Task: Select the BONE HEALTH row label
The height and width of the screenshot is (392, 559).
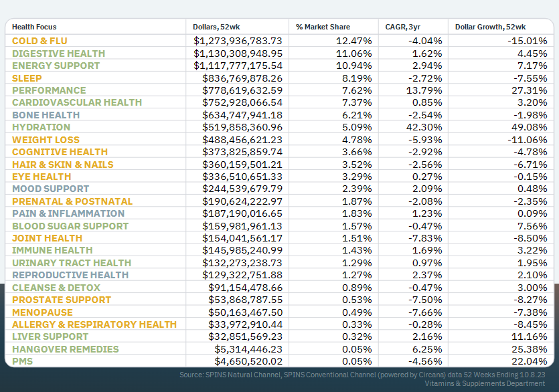Action: tap(46, 115)
